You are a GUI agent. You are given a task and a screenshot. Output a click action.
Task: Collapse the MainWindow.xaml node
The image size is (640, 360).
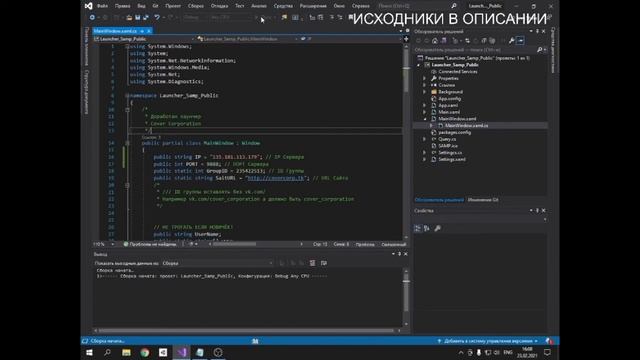(x=424, y=119)
